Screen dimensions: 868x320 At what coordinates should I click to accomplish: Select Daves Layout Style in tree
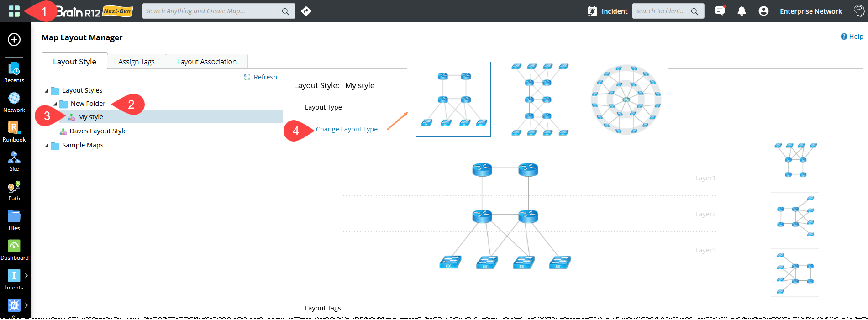pyautogui.click(x=98, y=131)
